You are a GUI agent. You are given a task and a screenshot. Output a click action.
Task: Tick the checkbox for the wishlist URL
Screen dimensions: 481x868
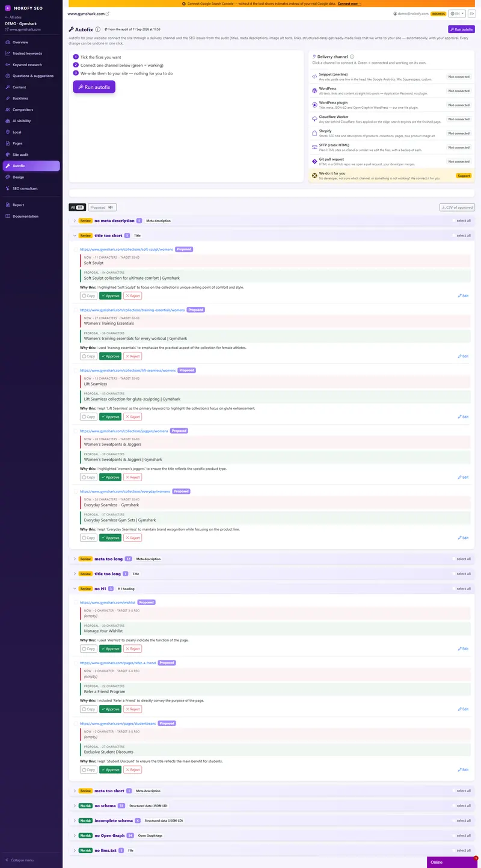(76, 602)
